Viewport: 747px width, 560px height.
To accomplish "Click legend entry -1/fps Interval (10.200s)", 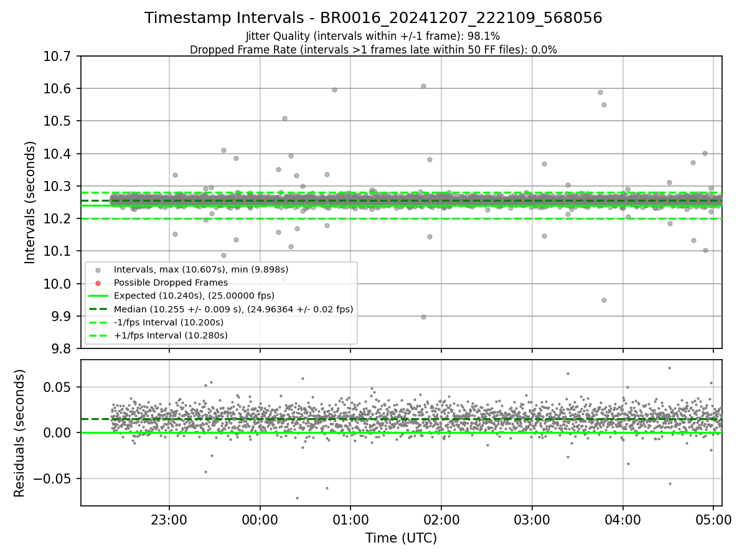I will (169, 322).
